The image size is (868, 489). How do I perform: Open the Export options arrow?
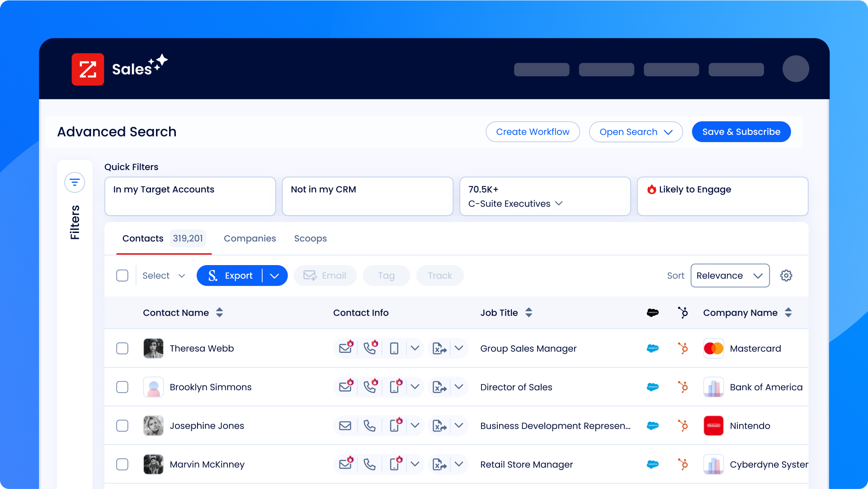coord(274,275)
